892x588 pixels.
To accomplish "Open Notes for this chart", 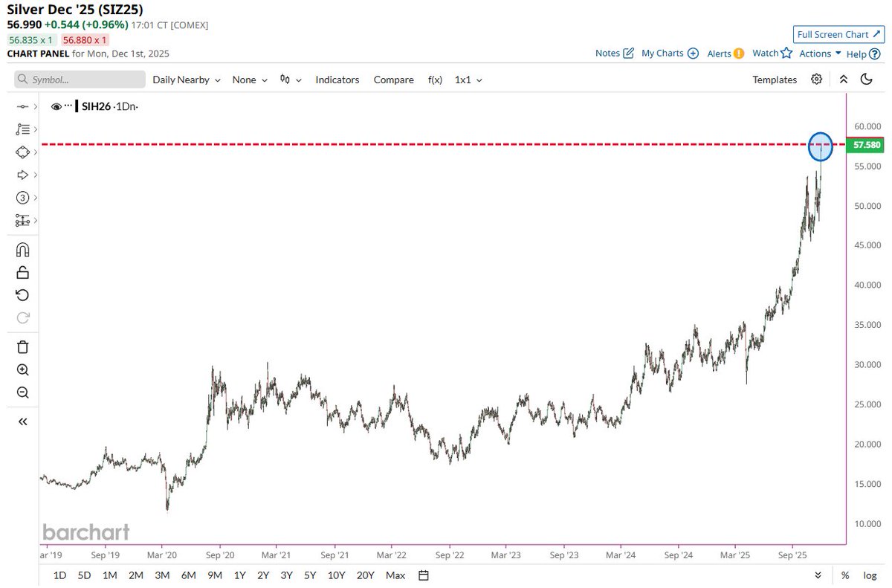I will (x=615, y=54).
